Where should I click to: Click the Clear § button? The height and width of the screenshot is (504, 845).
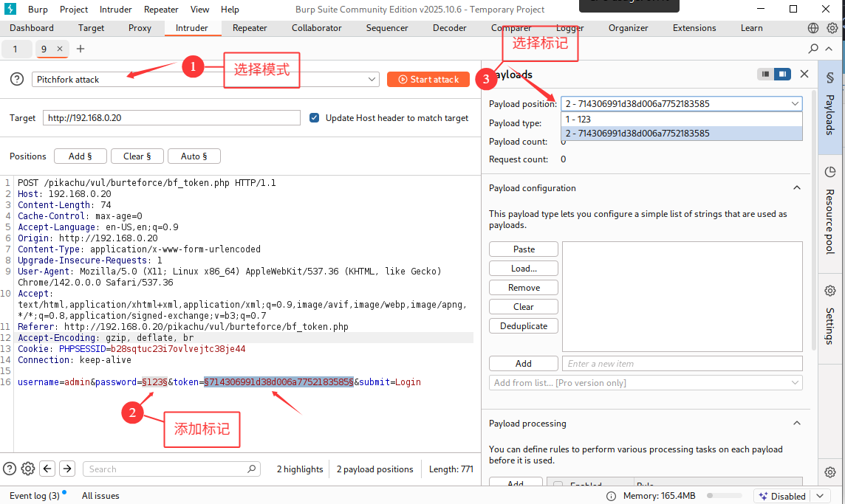click(x=137, y=156)
